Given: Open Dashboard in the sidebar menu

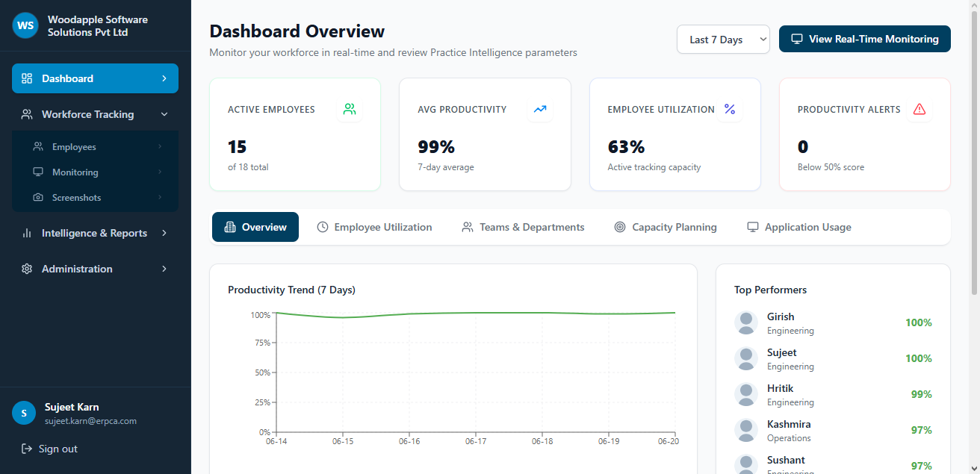Looking at the screenshot, I should 95,78.
